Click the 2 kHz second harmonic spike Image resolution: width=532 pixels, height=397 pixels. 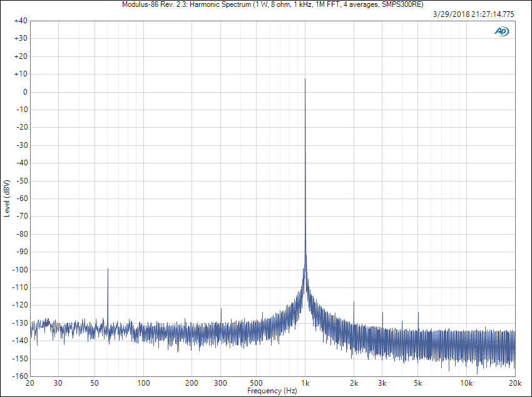[x=354, y=302]
